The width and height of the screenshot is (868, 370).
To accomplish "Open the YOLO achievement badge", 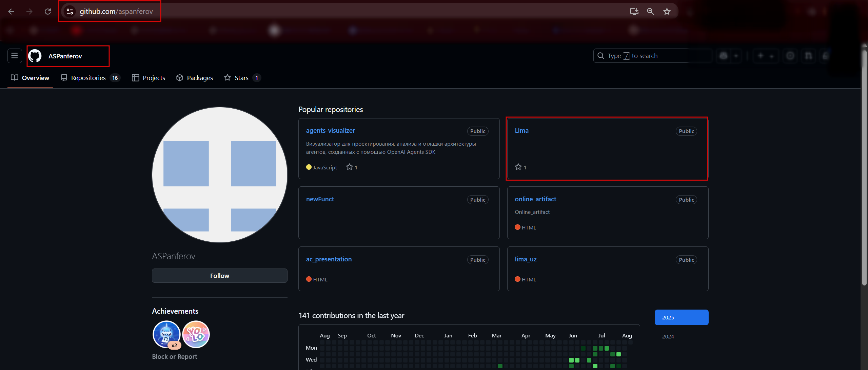I will click(x=196, y=334).
